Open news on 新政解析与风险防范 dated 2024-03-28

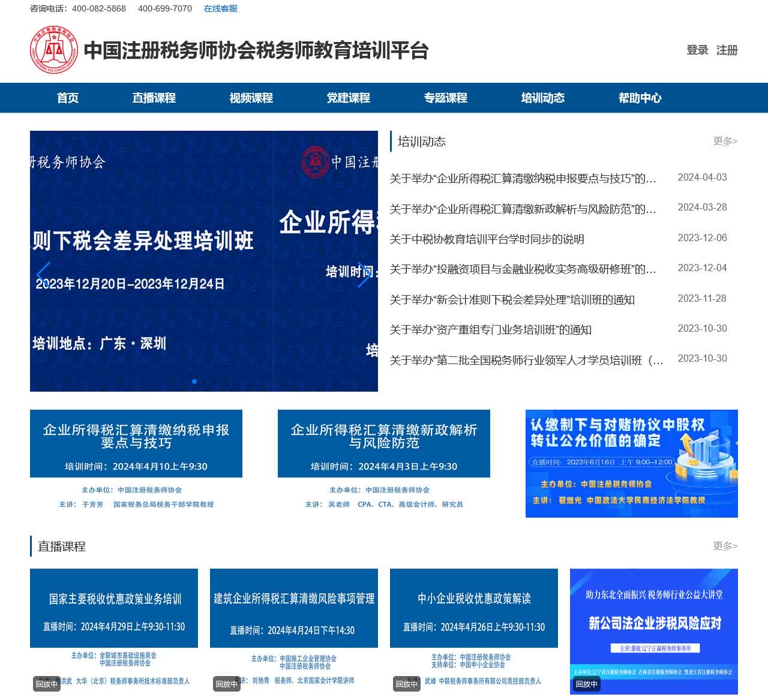click(523, 209)
